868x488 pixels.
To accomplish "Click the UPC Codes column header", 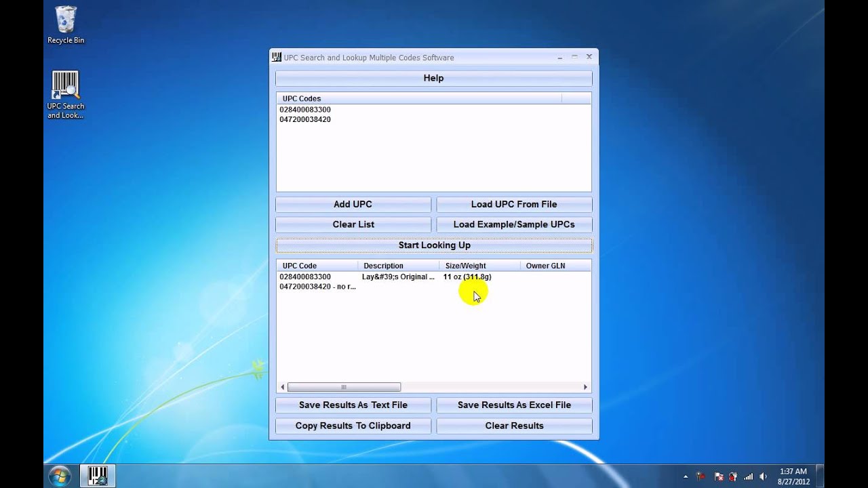I will point(419,98).
